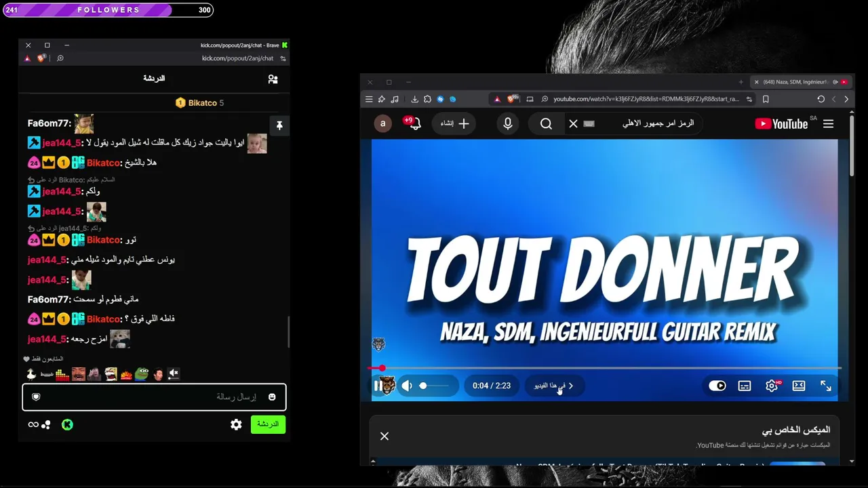Expand the 'in this video' chapters chip
868x488 pixels.
tap(554, 386)
